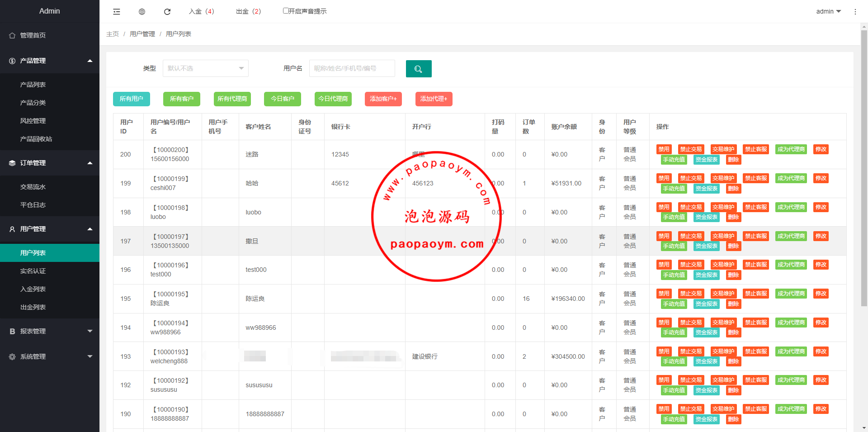
Task: Click the sidebar collapse hamburger icon
Action: (117, 12)
